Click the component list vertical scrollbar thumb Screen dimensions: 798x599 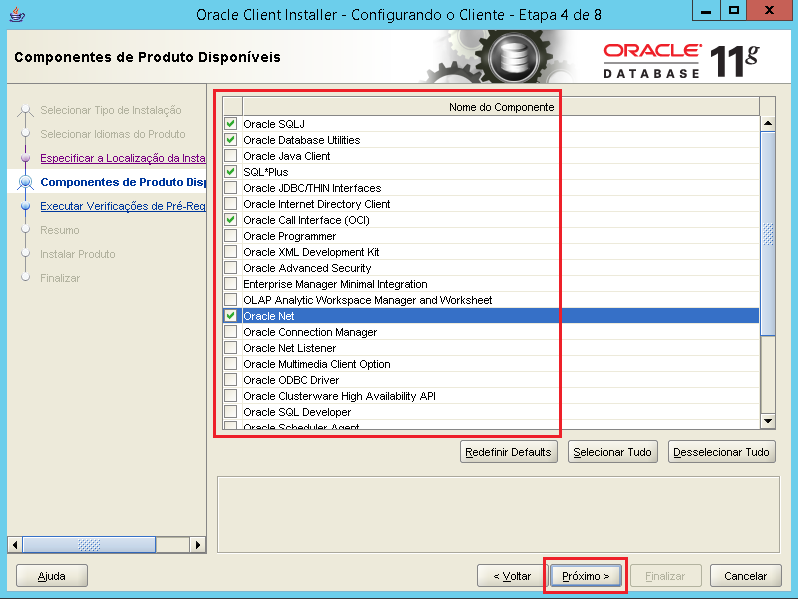767,234
